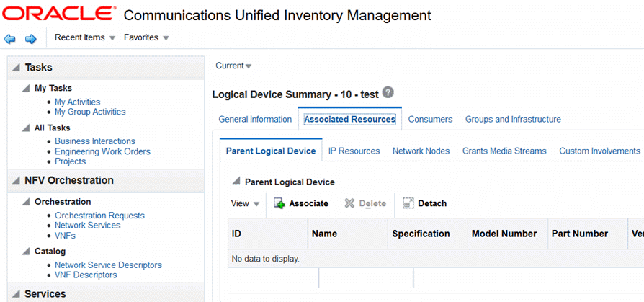The width and height of the screenshot is (644, 302).
Task: Open the Projects link
Action: point(70,161)
